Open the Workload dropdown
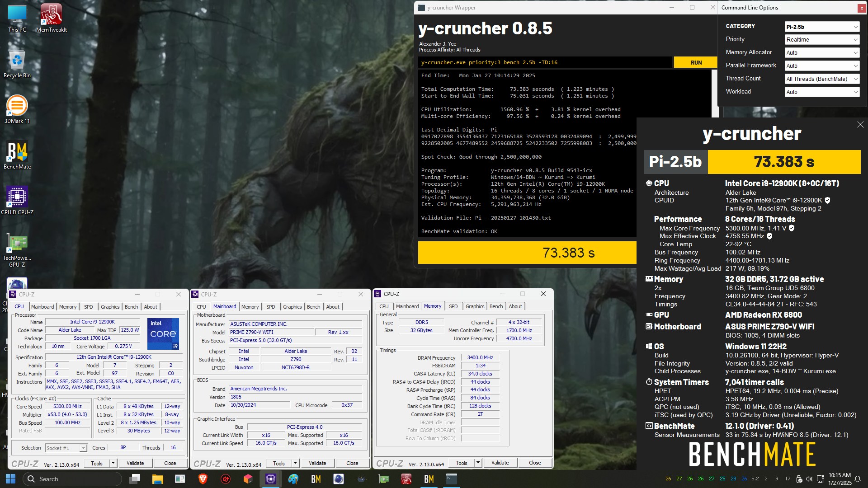 (822, 92)
